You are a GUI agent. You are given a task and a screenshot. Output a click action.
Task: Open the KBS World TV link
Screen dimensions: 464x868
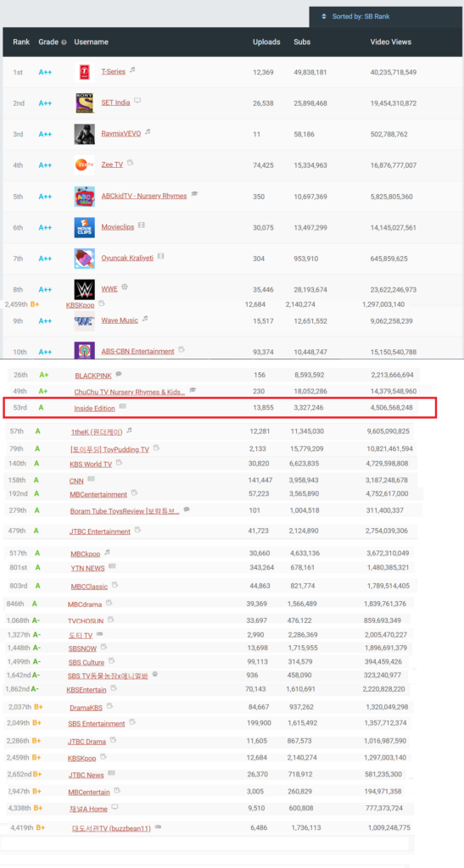[91, 465]
